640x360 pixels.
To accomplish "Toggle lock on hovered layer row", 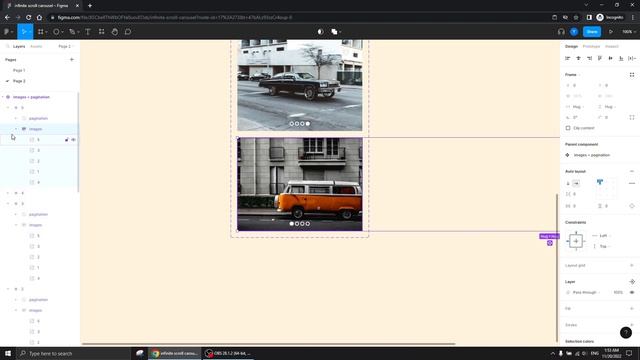I will [67, 140].
